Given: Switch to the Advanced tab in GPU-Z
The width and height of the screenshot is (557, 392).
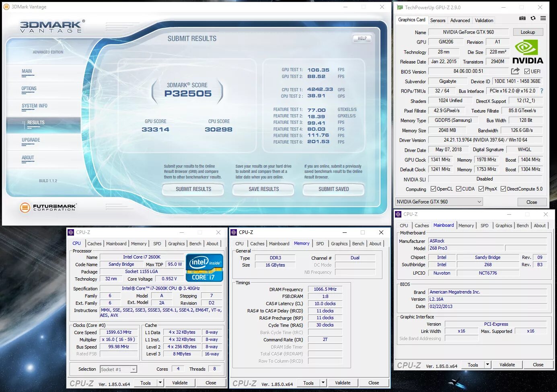Looking at the screenshot, I should (460, 21).
